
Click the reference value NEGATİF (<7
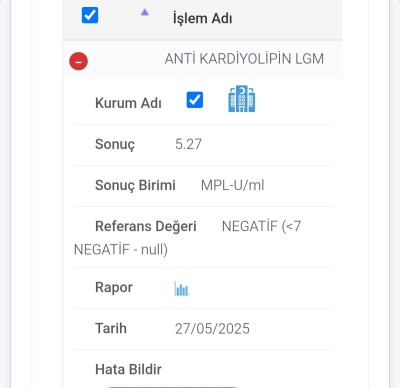(x=261, y=227)
